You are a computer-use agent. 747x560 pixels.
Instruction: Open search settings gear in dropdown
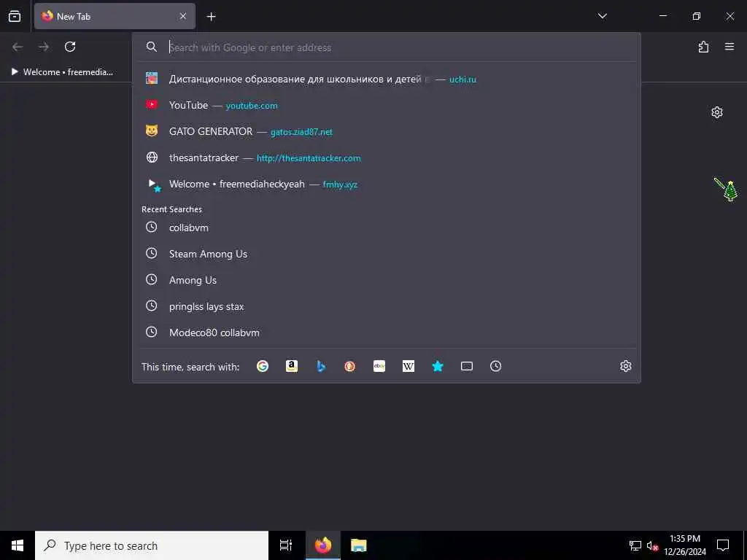click(x=625, y=366)
